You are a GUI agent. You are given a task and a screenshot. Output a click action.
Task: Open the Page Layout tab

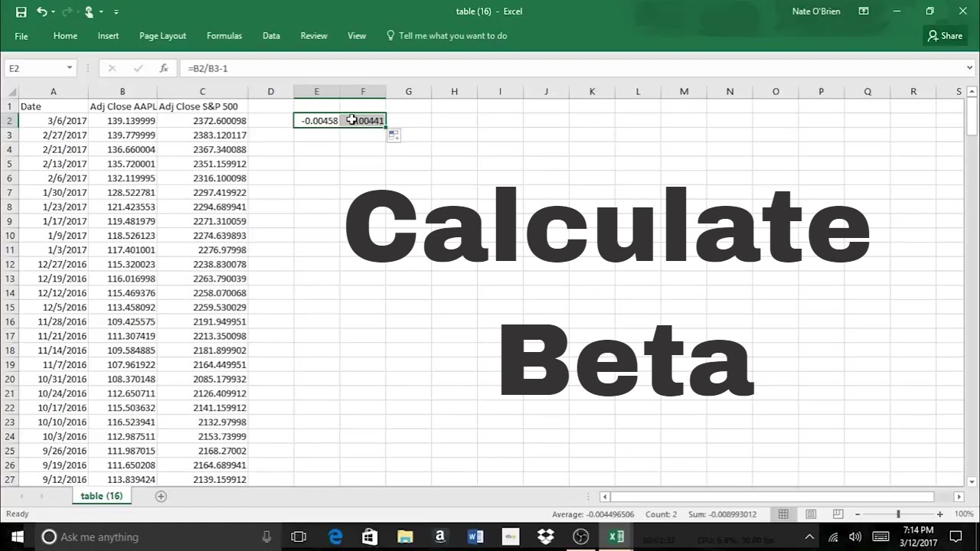coord(162,36)
